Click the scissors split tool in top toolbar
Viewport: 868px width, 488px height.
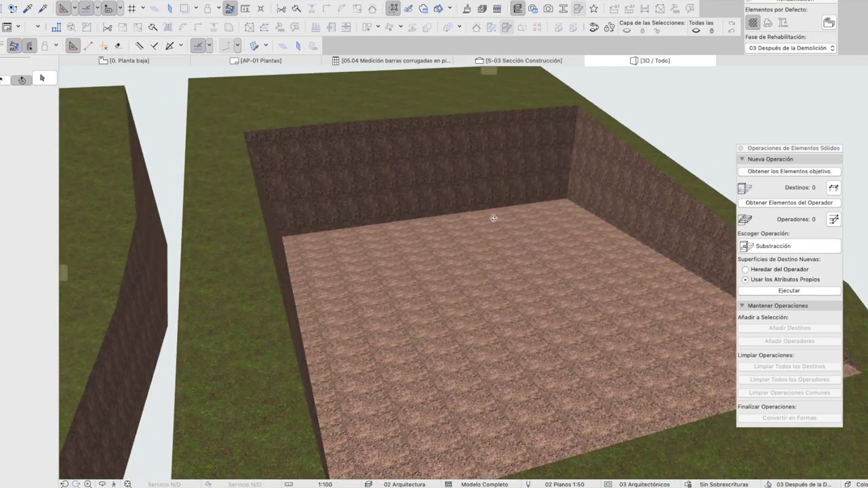[281, 9]
